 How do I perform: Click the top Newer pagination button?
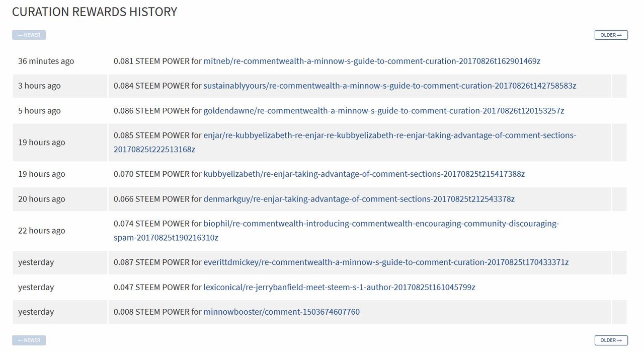click(x=29, y=35)
